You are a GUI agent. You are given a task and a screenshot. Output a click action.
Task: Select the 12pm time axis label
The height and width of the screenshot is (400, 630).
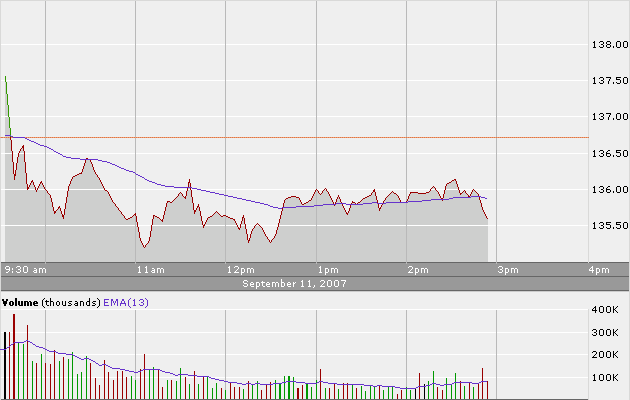[x=240, y=270]
